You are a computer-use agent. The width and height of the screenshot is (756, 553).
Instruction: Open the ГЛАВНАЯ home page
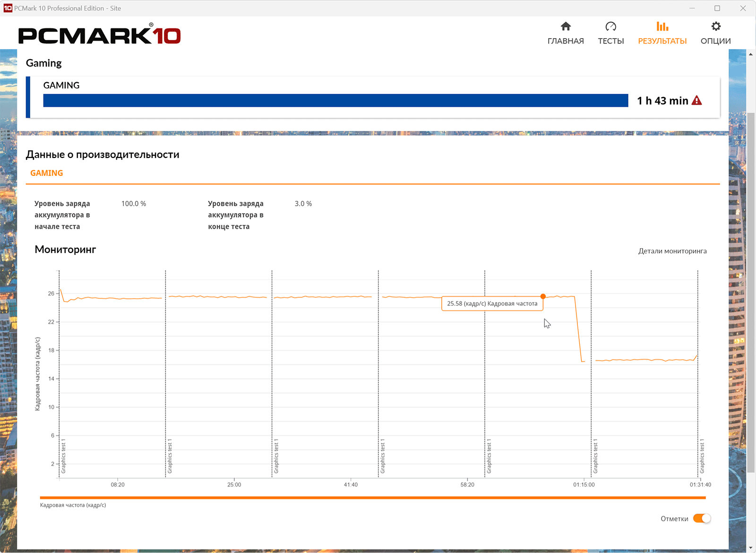tap(566, 33)
